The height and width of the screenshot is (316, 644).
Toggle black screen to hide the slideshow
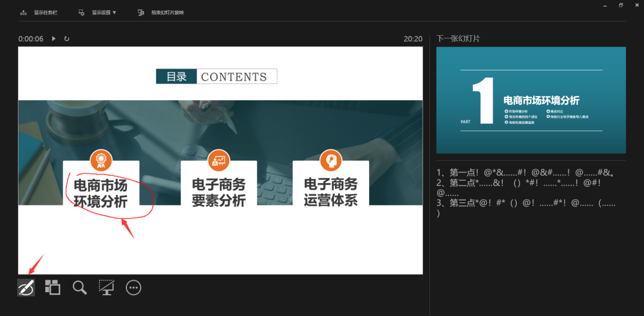(x=107, y=287)
